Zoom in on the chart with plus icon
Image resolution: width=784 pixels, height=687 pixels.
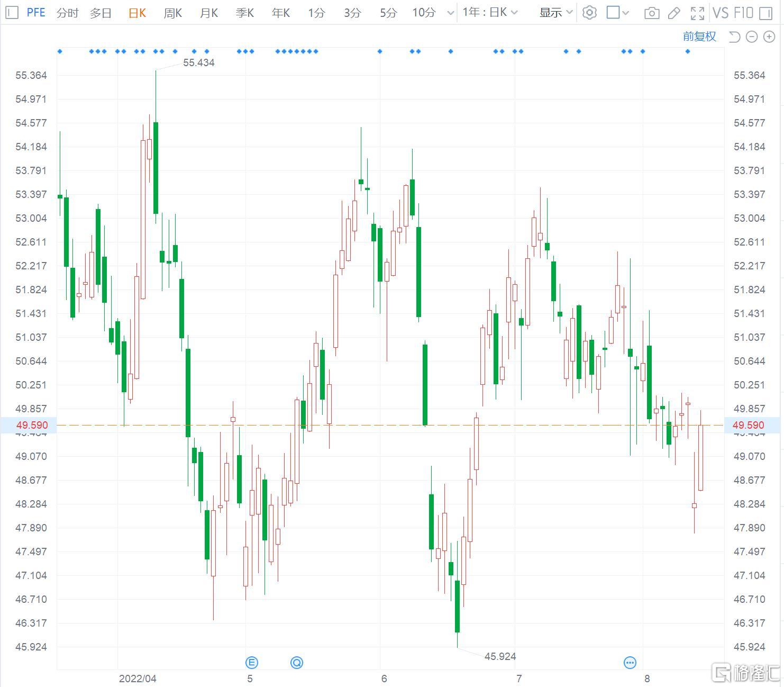coord(769,37)
